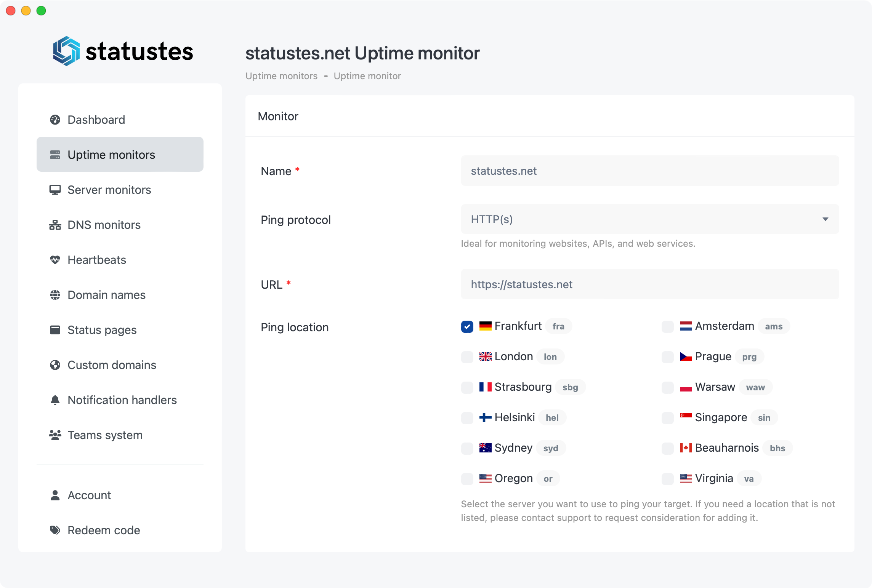Click the statustes logo icon

(x=66, y=51)
